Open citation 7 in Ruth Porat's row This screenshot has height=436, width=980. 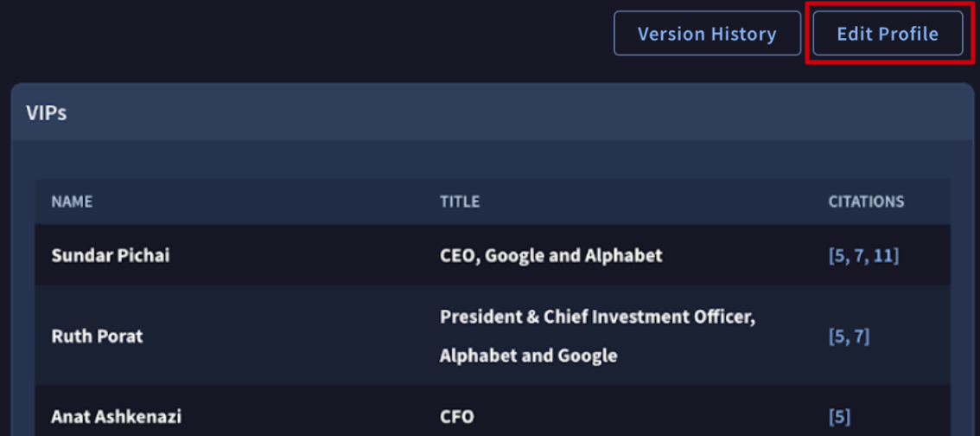click(860, 336)
